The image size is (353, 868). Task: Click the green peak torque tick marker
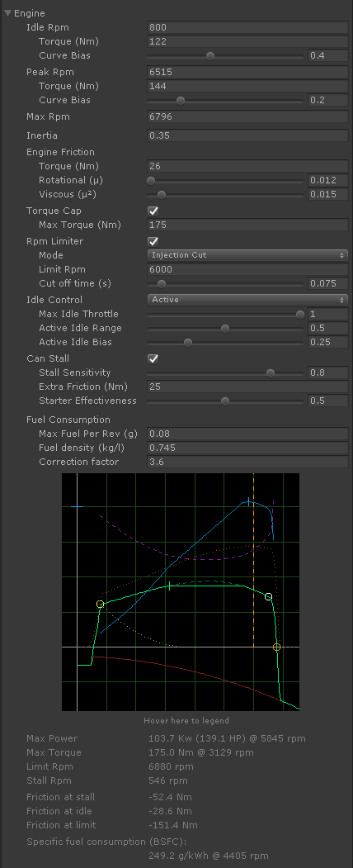pyautogui.click(x=169, y=586)
